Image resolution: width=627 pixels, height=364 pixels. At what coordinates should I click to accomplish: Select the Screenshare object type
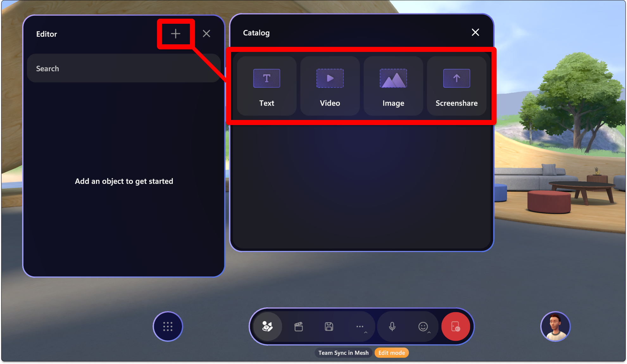click(457, 86)
